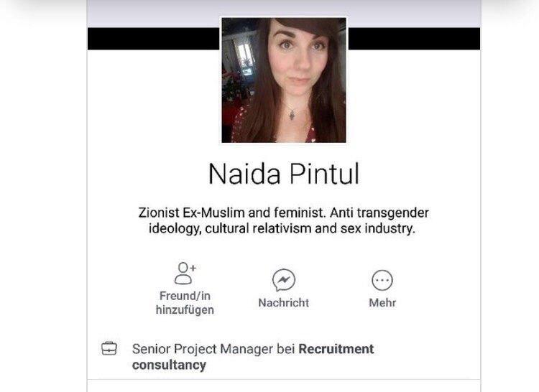Click the profile name 'Naida Pintul'
The image size is (539, 392).
tap(284, 174)
